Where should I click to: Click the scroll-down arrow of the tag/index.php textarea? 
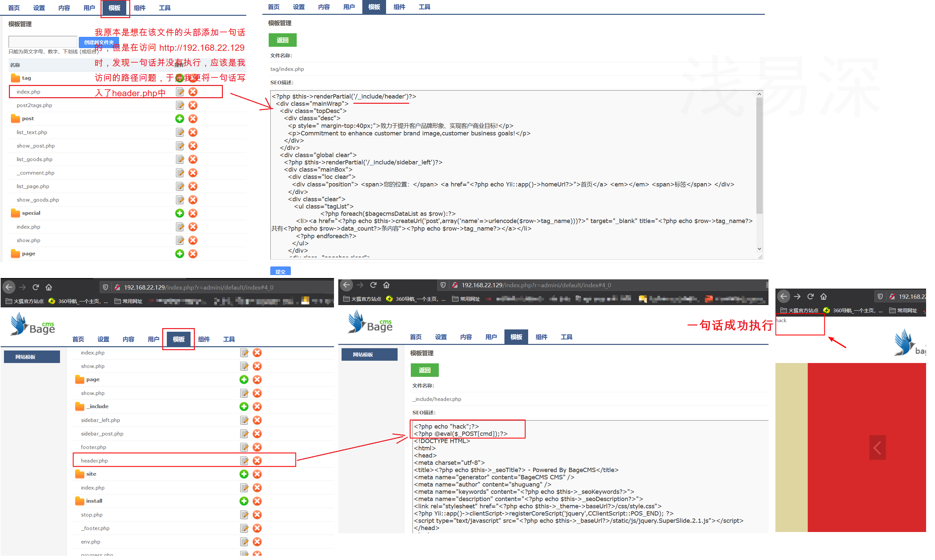tap(759, 249)
